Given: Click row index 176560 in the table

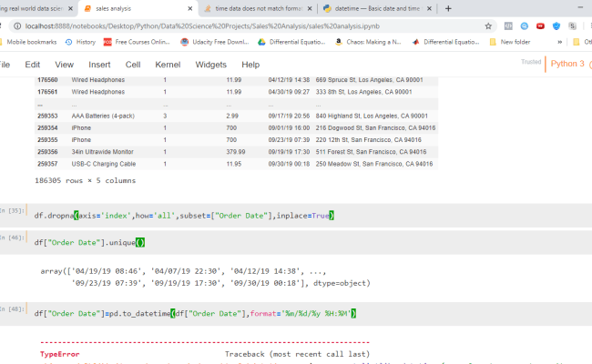Looking at the screenshot, I should (47, 80).
